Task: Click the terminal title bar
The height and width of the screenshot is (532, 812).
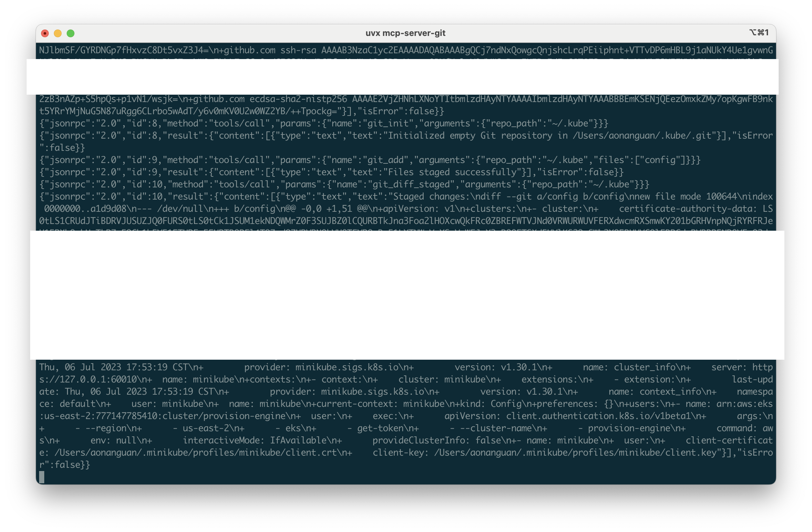Action: 239,33
